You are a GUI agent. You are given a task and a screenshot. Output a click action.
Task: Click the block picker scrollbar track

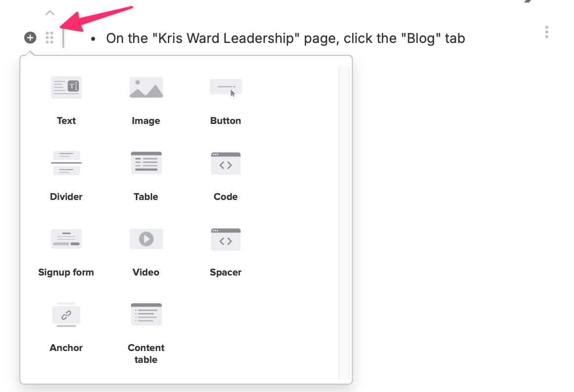coord(344,222)
